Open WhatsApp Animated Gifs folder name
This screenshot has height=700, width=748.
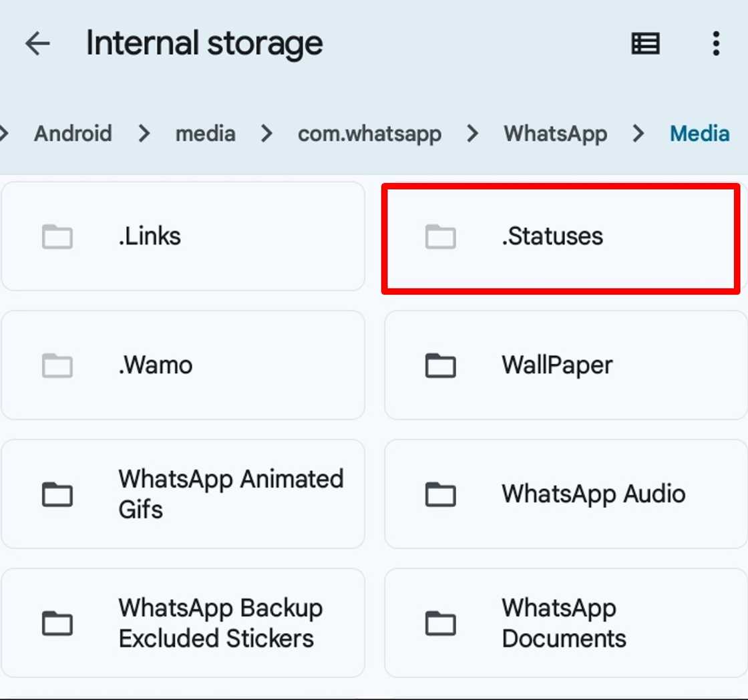[231, 494]
